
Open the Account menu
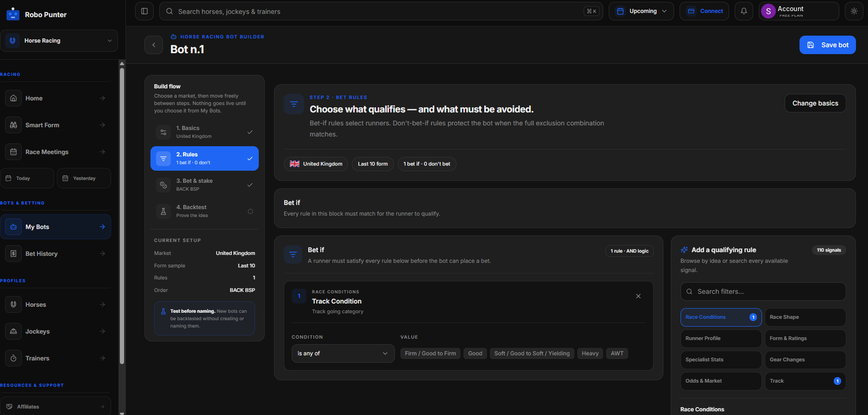pos(799,11)
